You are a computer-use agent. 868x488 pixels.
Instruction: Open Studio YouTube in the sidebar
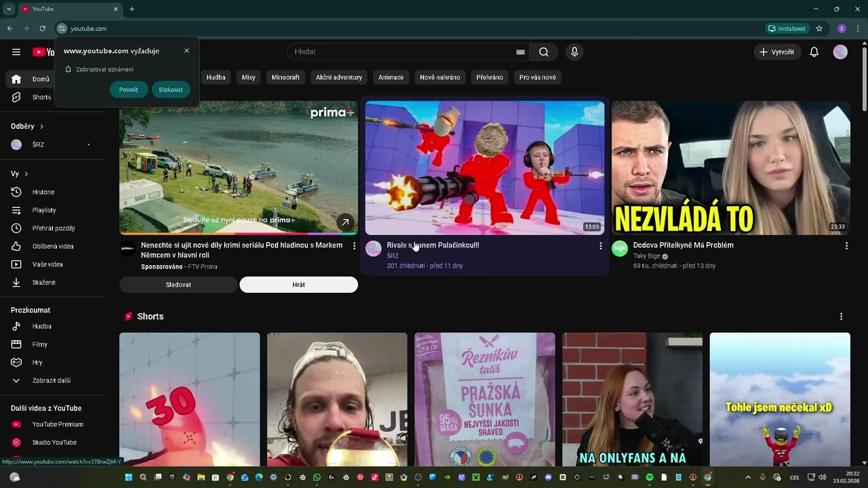[52, 443]
